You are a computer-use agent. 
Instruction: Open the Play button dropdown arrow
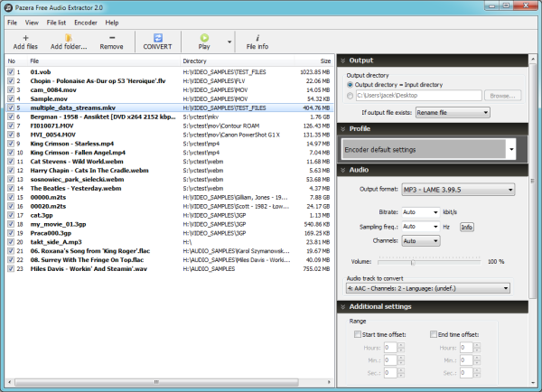[x=229, y=42]
